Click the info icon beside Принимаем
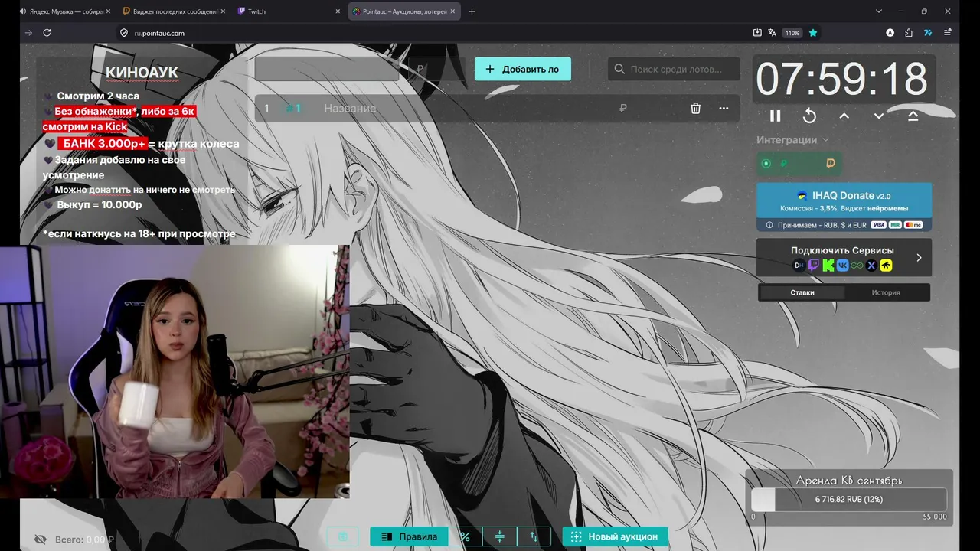The height and width of the screenshot is (551, 980). [x=769, y=225]
